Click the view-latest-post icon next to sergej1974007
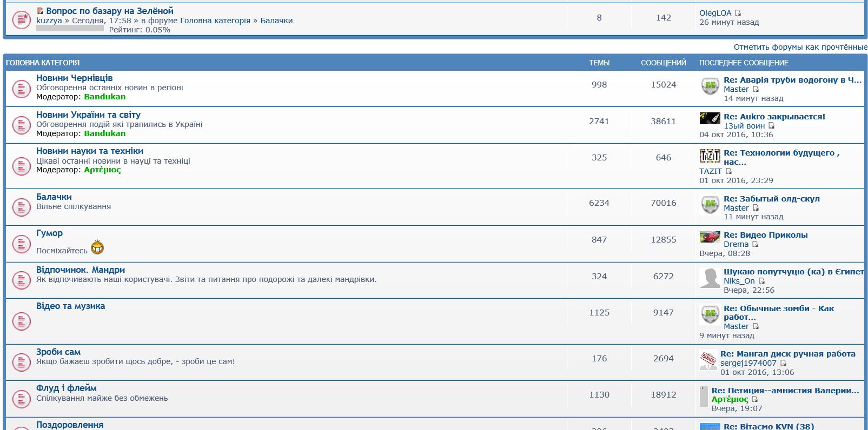This screenshot has height=430, width=868. tap(783, 363)
